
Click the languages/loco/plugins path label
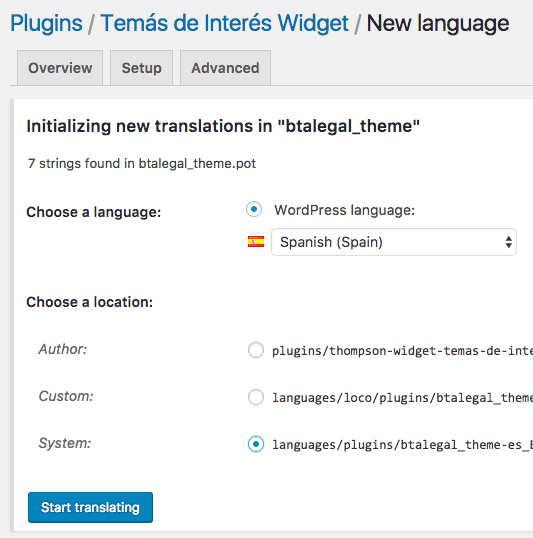tap(402, 398)
